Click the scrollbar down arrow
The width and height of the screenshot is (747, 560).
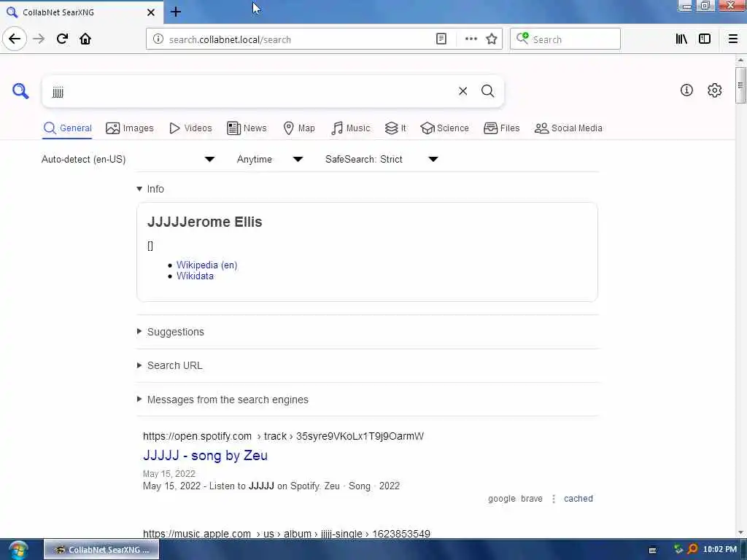coord(740,532)
